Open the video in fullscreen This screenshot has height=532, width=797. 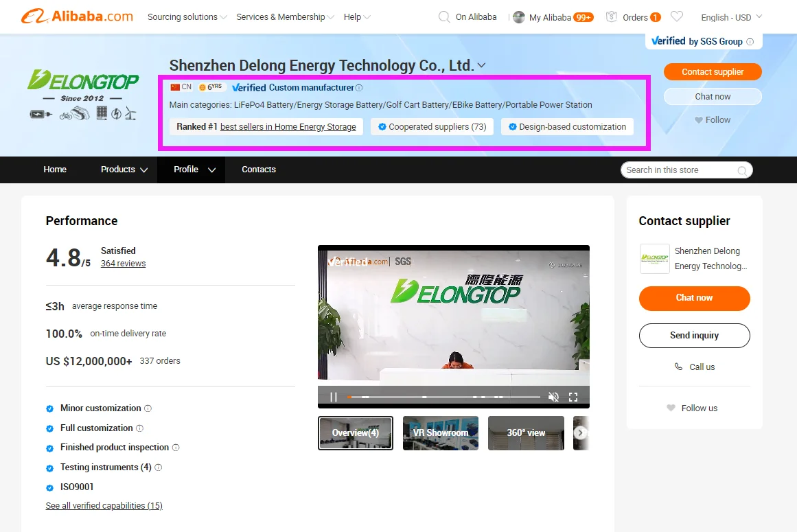click(x=573, y=397)
